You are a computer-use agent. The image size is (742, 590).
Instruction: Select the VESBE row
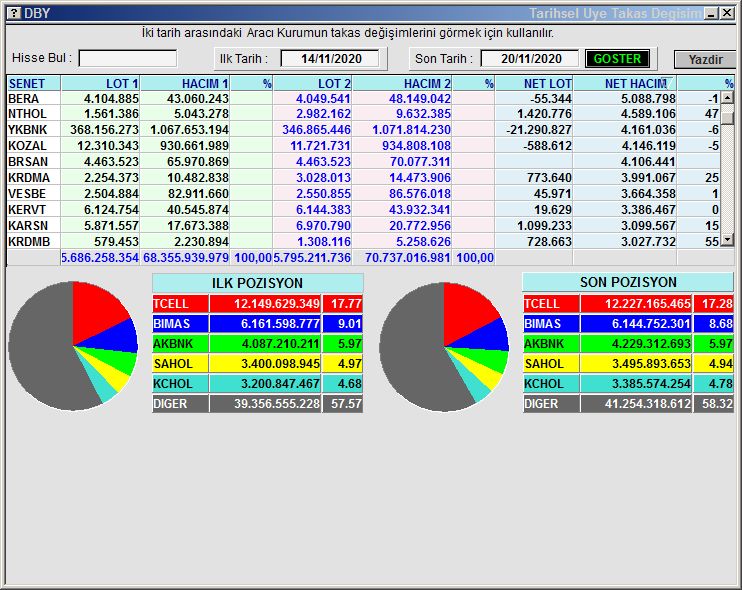click(x=363, y=194)
